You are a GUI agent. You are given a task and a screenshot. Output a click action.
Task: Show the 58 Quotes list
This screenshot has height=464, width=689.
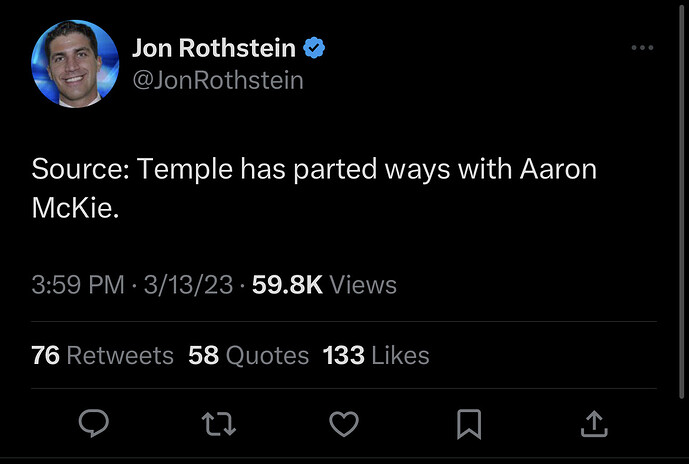point(248,355)
